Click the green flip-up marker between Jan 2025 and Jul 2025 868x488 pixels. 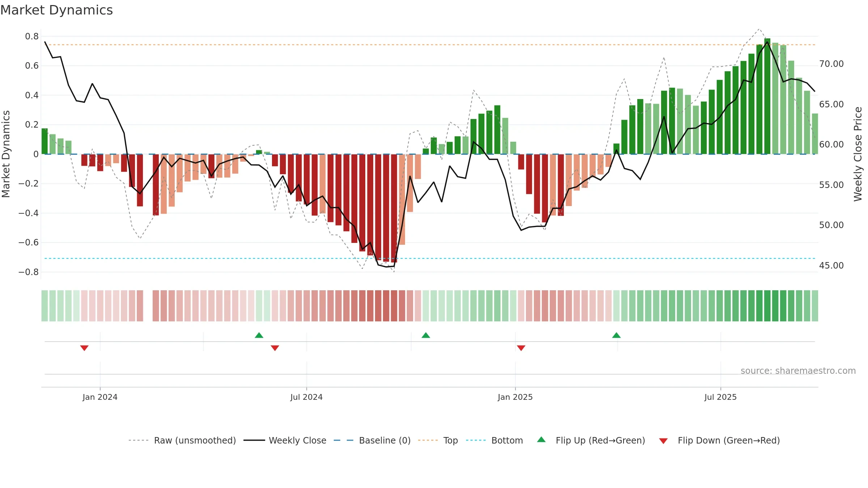616,335
